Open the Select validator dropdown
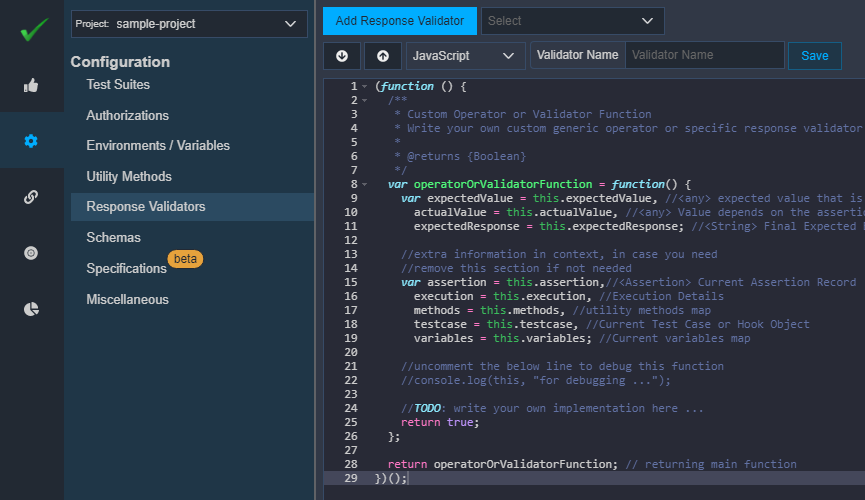This screenshot has height=500, width=865. [x=572, y=21]
